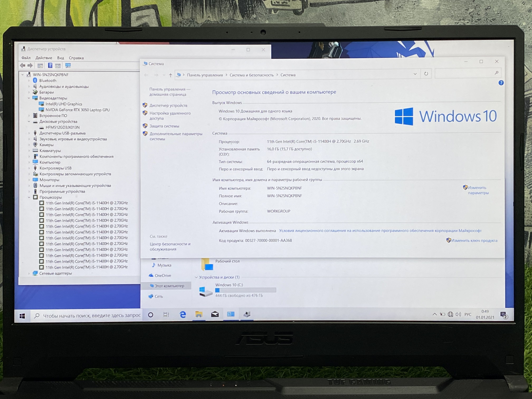Click the refresh button in System window
532x399 pixels.
426,74
